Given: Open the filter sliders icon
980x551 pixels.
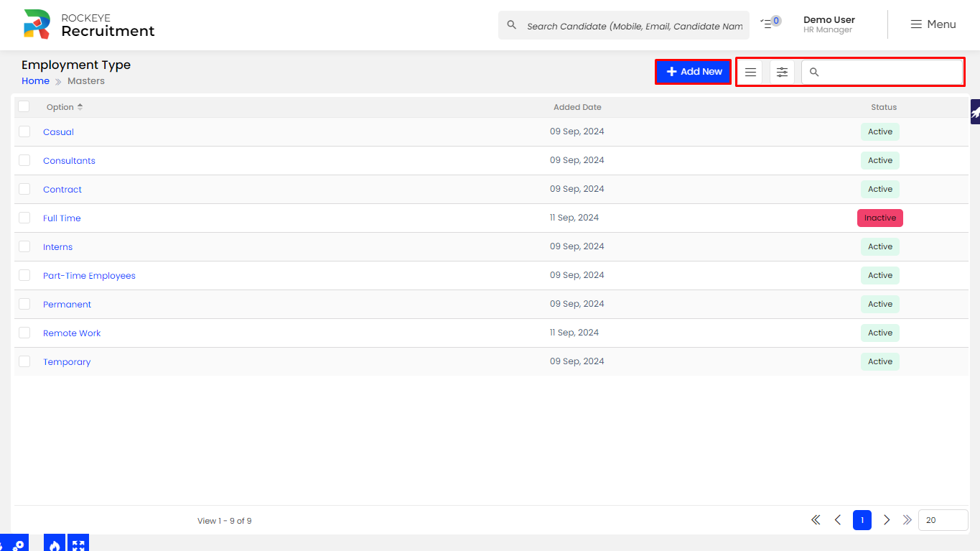Looking at the screenshot, I should pos(782,72).
